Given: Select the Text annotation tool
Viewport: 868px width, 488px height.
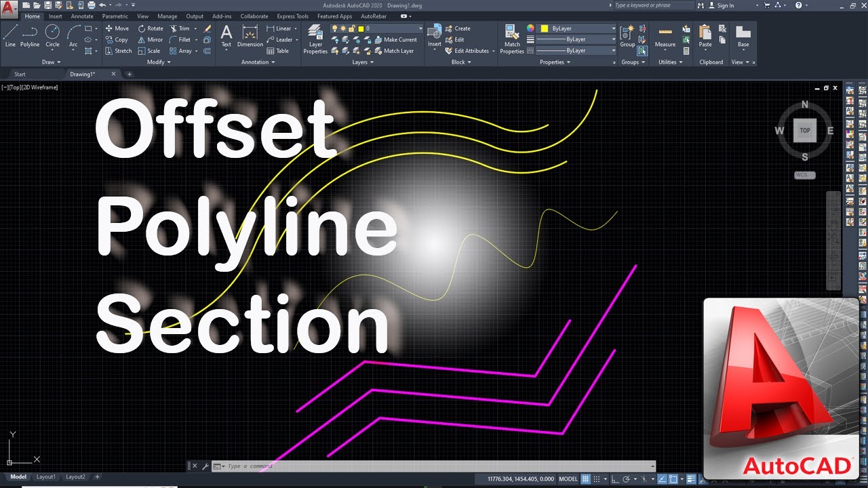Looking at the screenshot, I should click(226, 36).
